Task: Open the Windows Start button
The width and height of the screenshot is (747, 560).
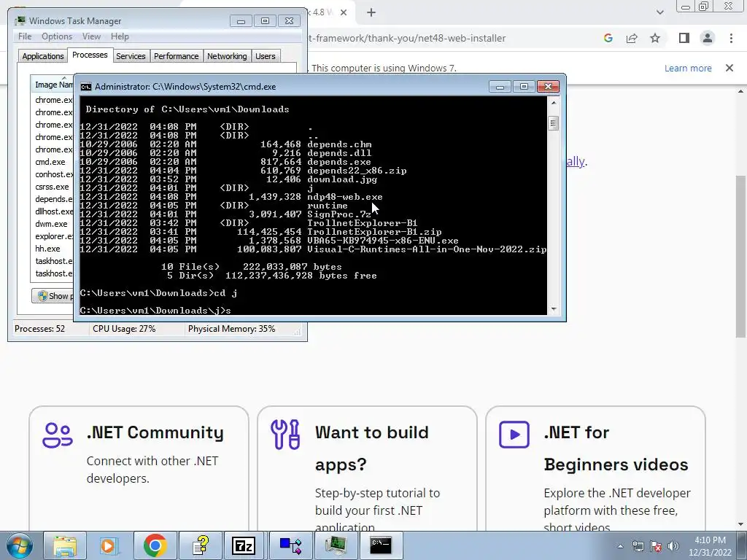Action: click(20, 545)
